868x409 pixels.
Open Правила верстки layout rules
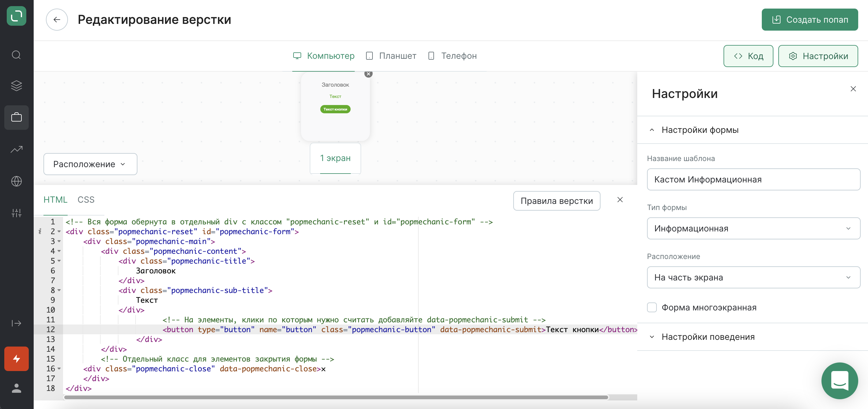(556, 201)
